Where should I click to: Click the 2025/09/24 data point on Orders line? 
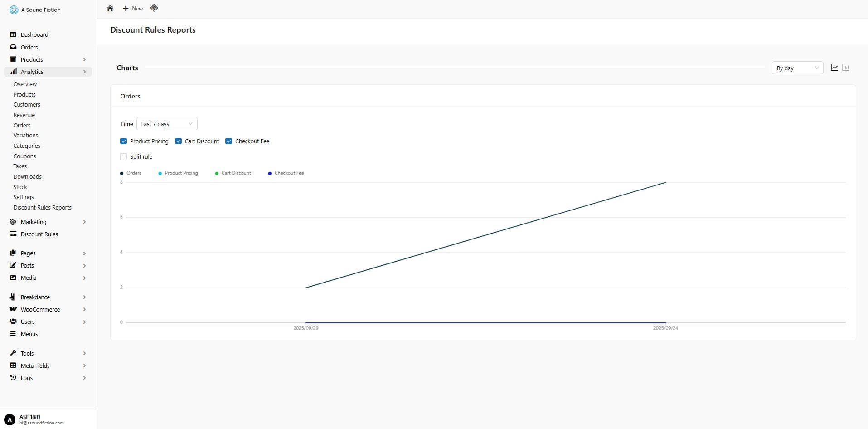coord(665,183)
